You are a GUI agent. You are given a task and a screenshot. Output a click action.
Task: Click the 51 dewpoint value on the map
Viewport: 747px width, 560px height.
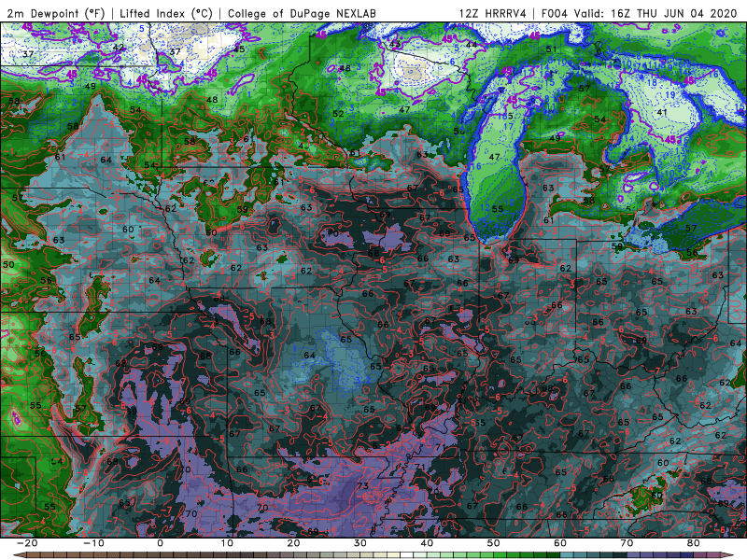[x=551, y=49]
